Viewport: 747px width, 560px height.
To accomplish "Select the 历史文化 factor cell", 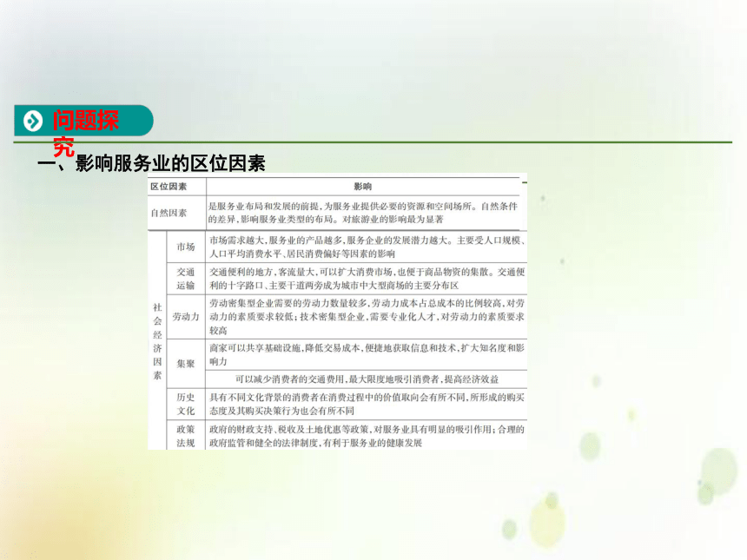I will (186, 404).
